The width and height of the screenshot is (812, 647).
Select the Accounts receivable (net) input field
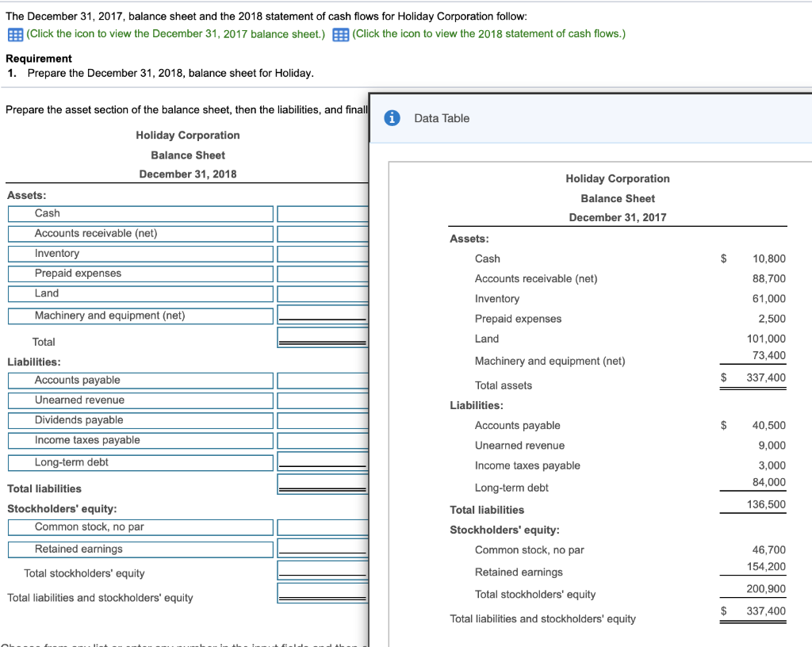(323, 233)
